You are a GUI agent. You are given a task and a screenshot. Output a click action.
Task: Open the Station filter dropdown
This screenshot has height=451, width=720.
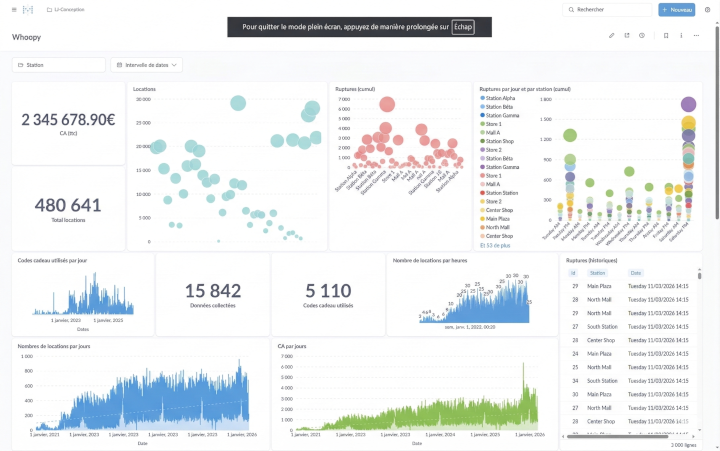tap(58, 65)
